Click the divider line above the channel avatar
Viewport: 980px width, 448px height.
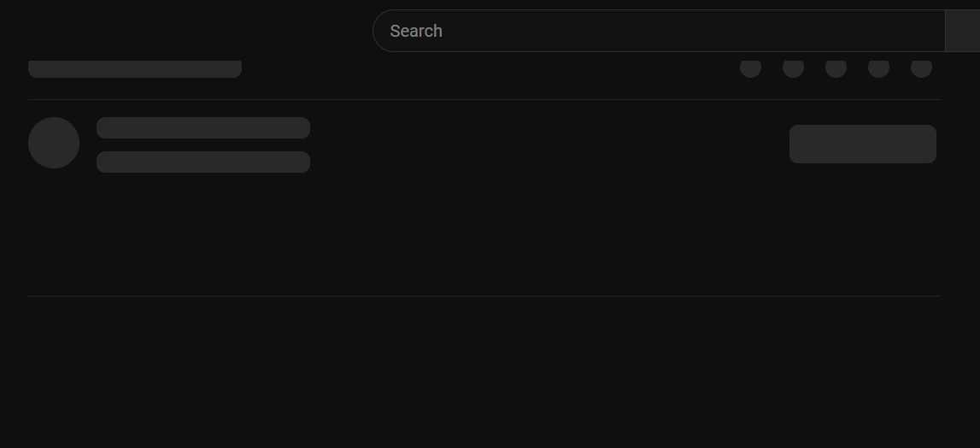[x=484, y=99]
